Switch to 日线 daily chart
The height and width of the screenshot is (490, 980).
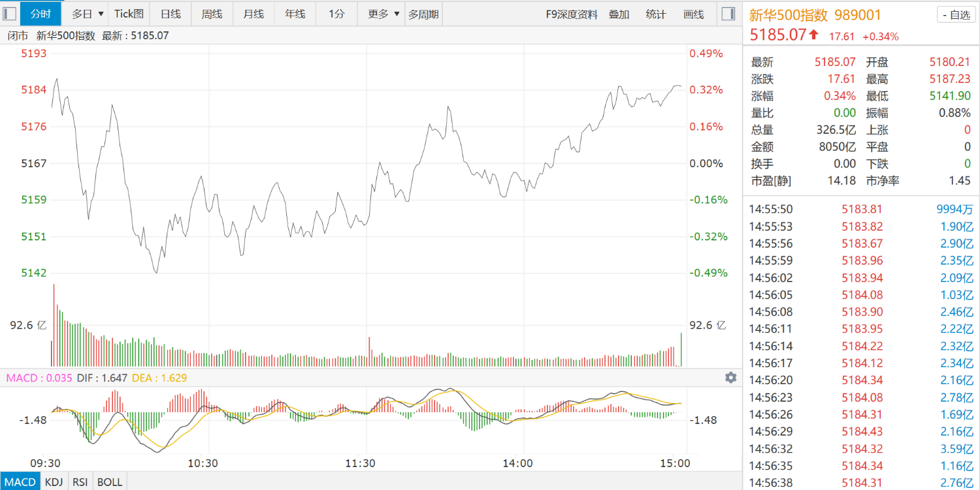171,14
